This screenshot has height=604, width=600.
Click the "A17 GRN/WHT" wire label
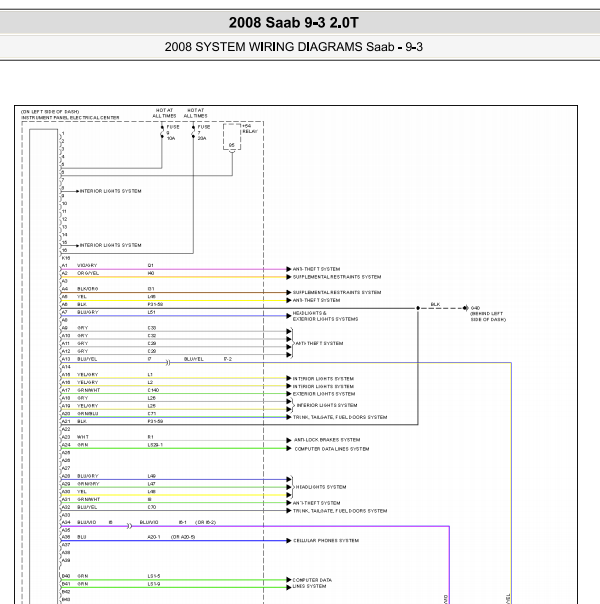(81, 390)
